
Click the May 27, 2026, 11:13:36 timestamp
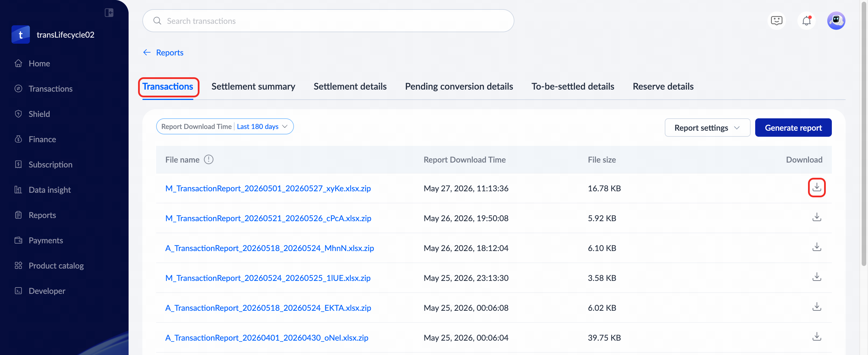(466, 188)
